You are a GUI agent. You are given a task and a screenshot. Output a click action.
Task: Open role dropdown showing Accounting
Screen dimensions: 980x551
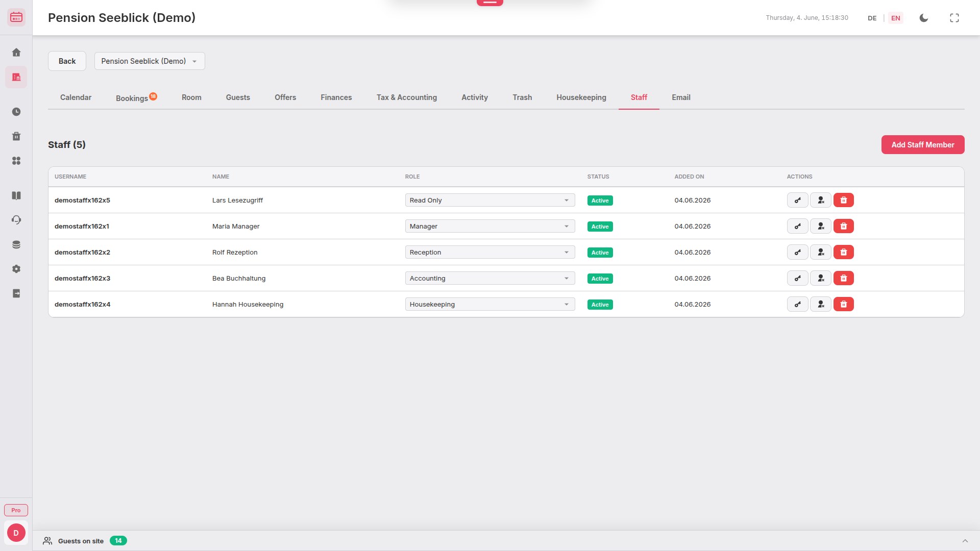pyautogui.click(x=490, y=279)
